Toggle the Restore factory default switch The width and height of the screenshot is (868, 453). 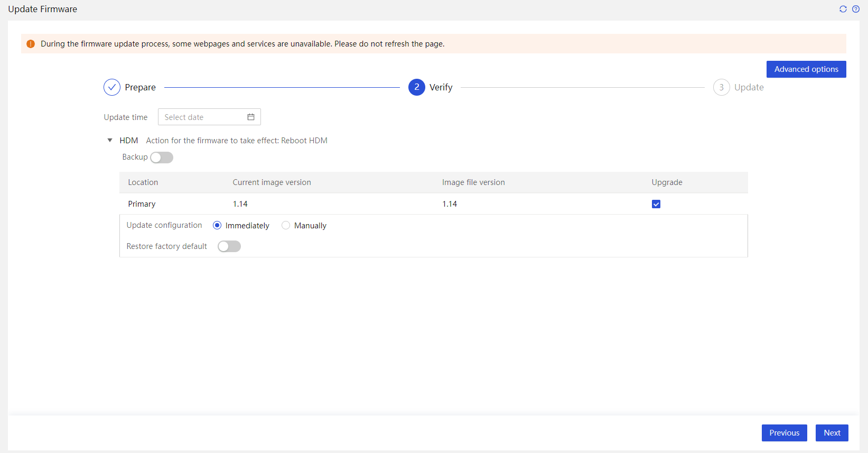point(229,246)
